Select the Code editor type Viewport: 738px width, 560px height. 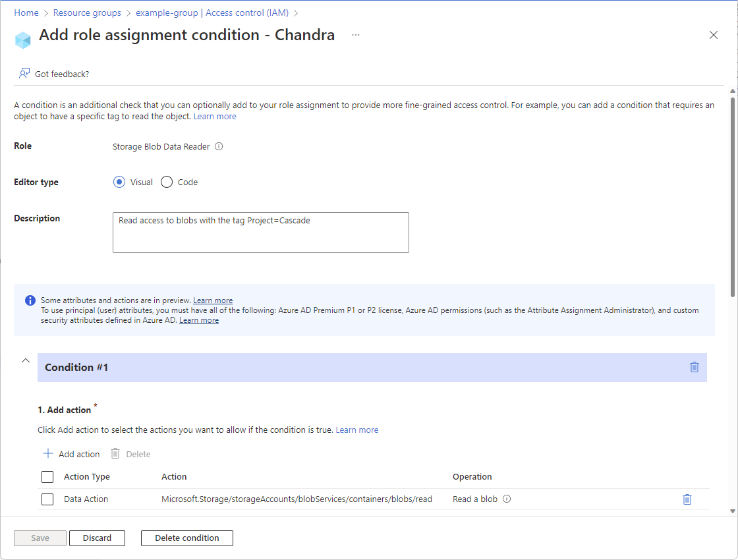[167, 182]
